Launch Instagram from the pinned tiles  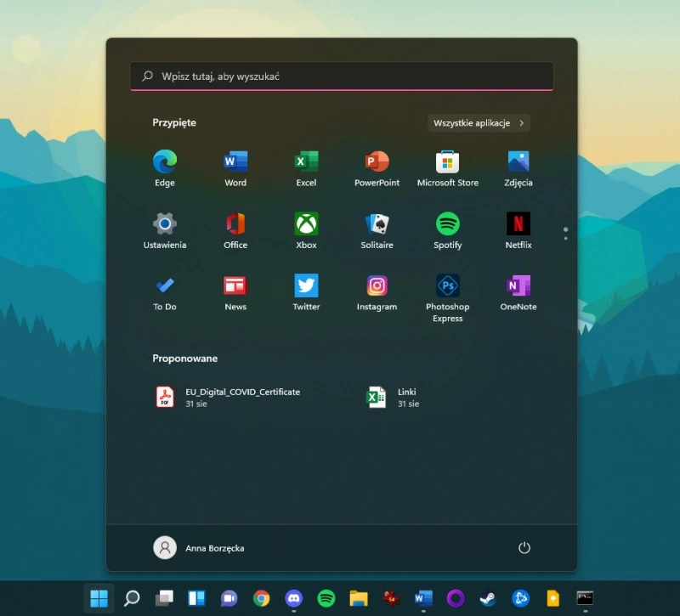point(377,287)
